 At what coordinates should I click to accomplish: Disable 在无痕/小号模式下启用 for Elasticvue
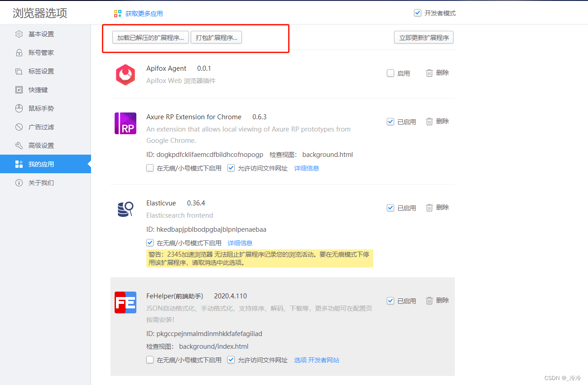150,243
